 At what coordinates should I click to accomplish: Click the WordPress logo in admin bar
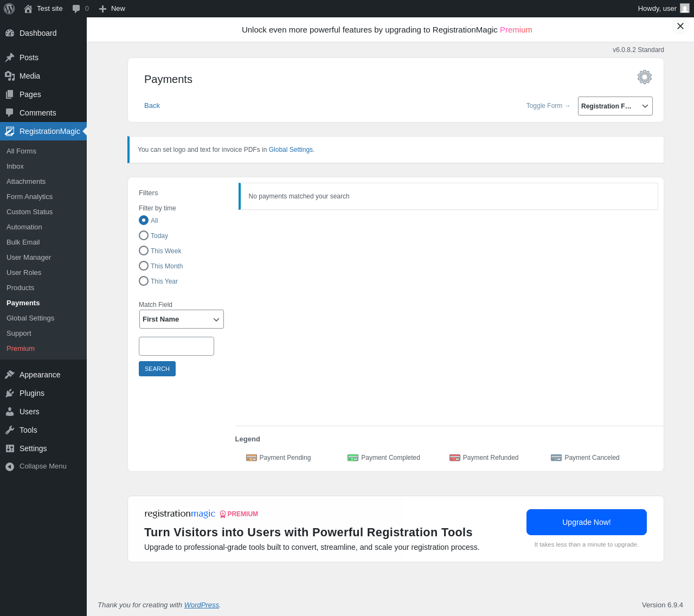[x=9, y=9]
